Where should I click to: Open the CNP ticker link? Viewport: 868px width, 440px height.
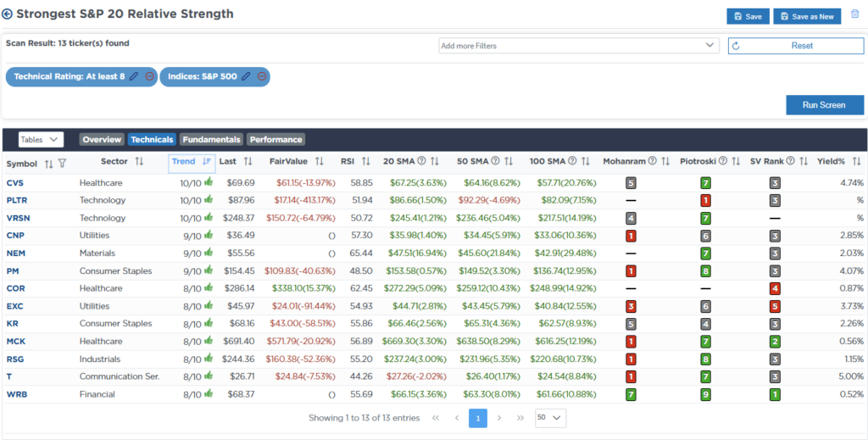point(15,235)
